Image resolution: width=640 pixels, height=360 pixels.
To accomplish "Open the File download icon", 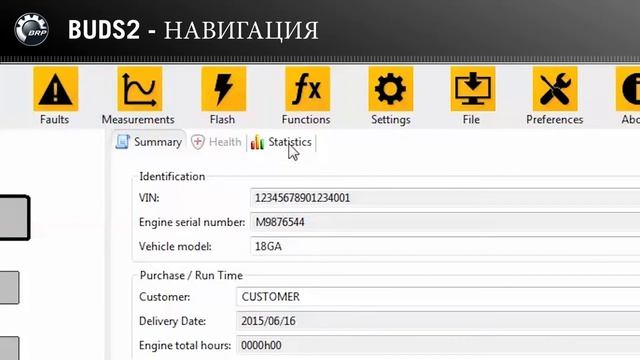I will (473, 89).
